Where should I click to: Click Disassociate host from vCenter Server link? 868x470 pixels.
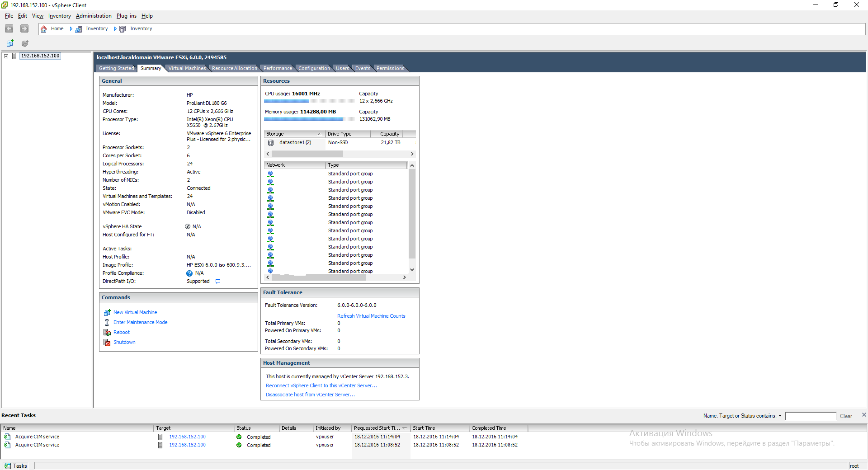(310, 395)
